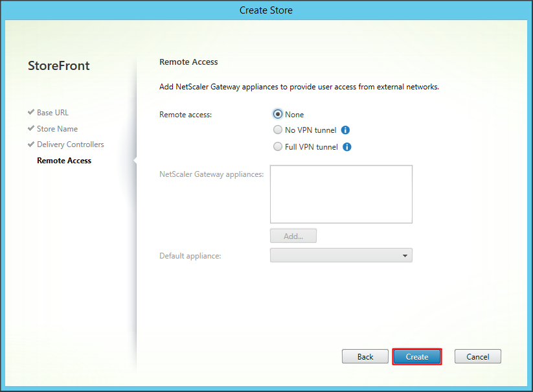Go to the Base URL step
The height and width of the screenshot is (392, 533).
pyautogui.click(x=52, y=113)
